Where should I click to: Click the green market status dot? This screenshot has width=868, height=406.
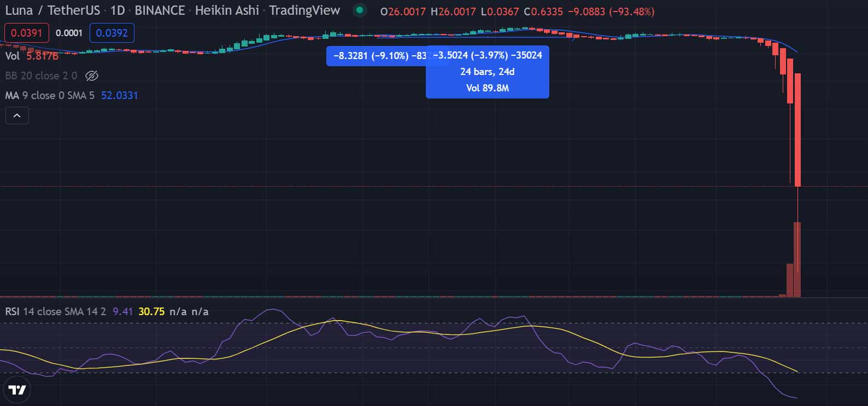click(360, 10)
